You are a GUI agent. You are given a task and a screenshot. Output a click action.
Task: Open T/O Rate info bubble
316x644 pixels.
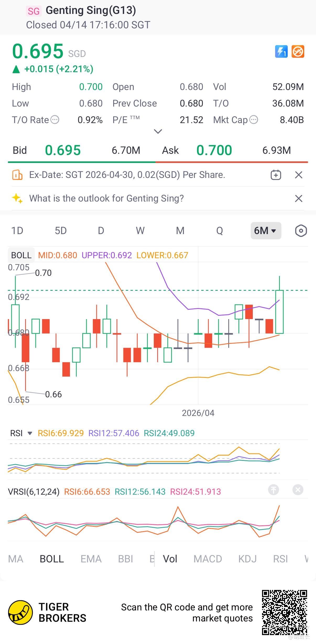tap(55, 120)
